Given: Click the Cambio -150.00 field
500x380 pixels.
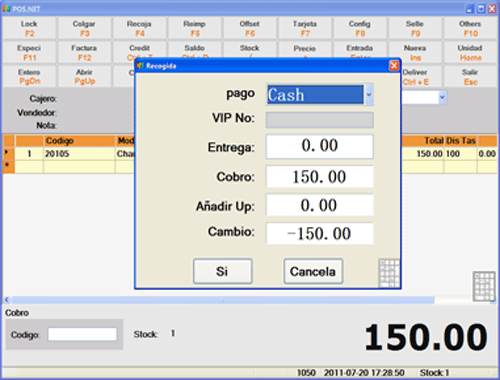Looking at the screenshot, I should click(319, 233).
